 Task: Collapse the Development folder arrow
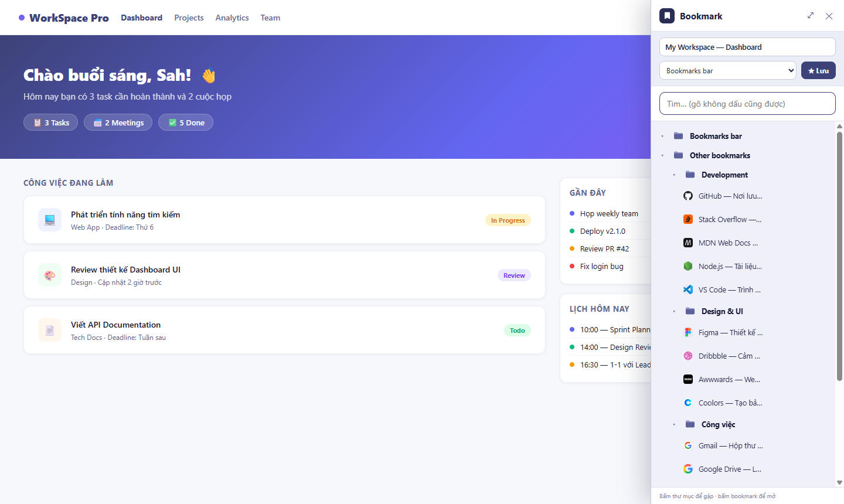pyautogui.click(x=674, y=175)
